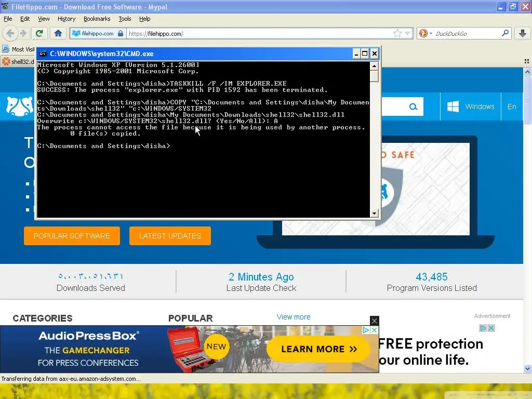Screen dimensions: 532x399
Task: Open the Help menu
Action: (x=144, y=19)
